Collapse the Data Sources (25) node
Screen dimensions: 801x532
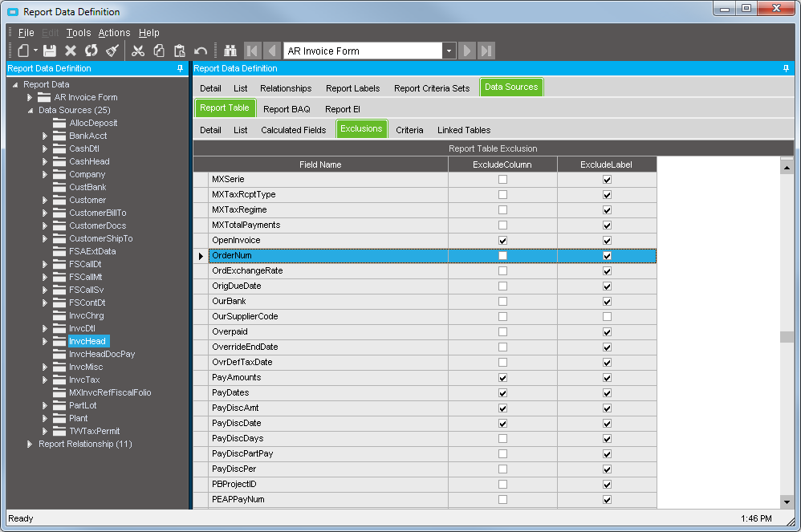(x=30, y=110)
